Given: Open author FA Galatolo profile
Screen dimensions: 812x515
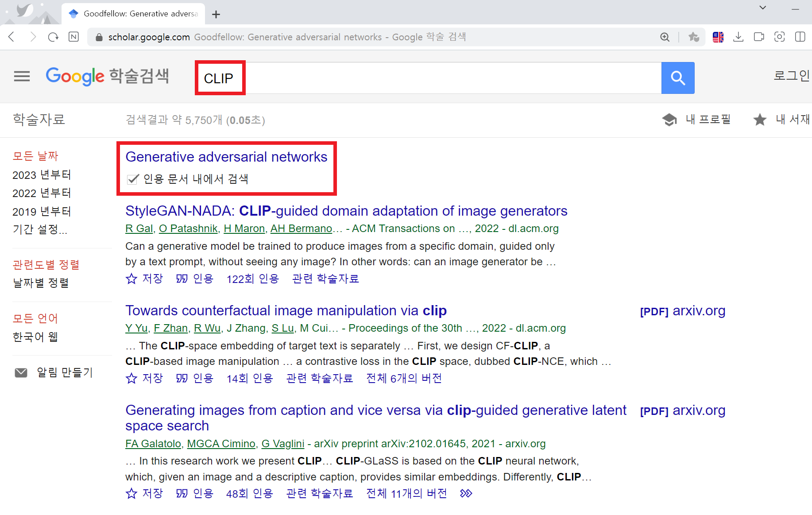Looking at the screenshot, I should 153,444.
